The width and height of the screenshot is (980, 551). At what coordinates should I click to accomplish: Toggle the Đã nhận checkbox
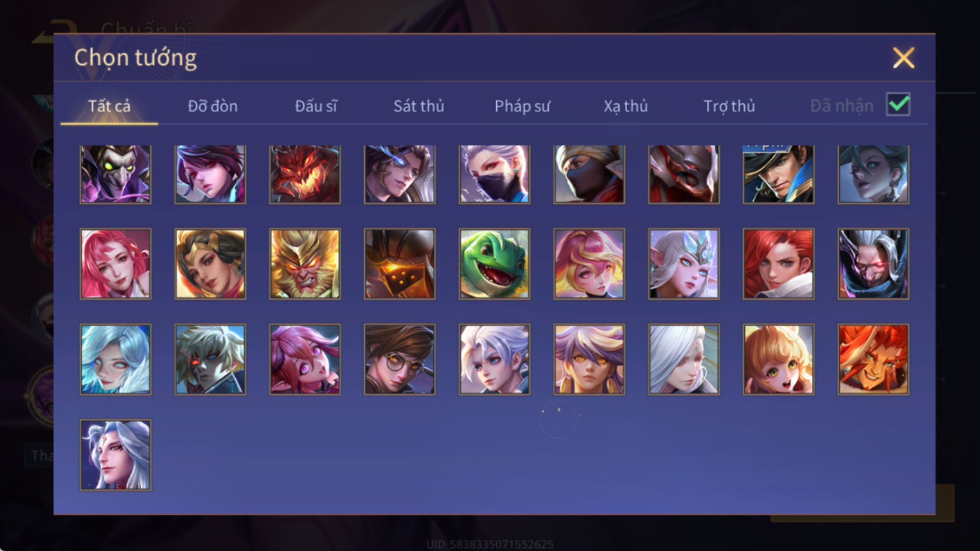[x=898, y=104]
